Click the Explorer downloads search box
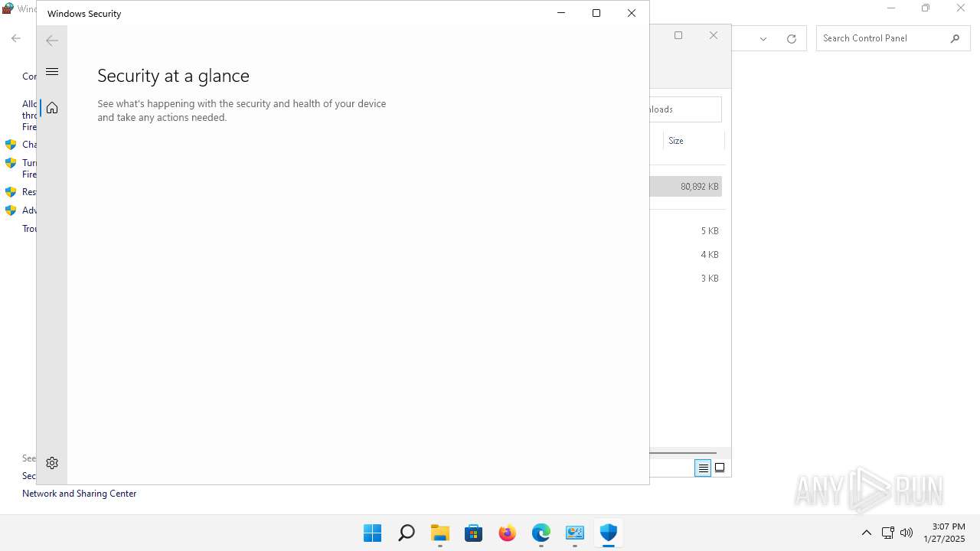Viewport: 980px width, 551px height. (686, 109)
